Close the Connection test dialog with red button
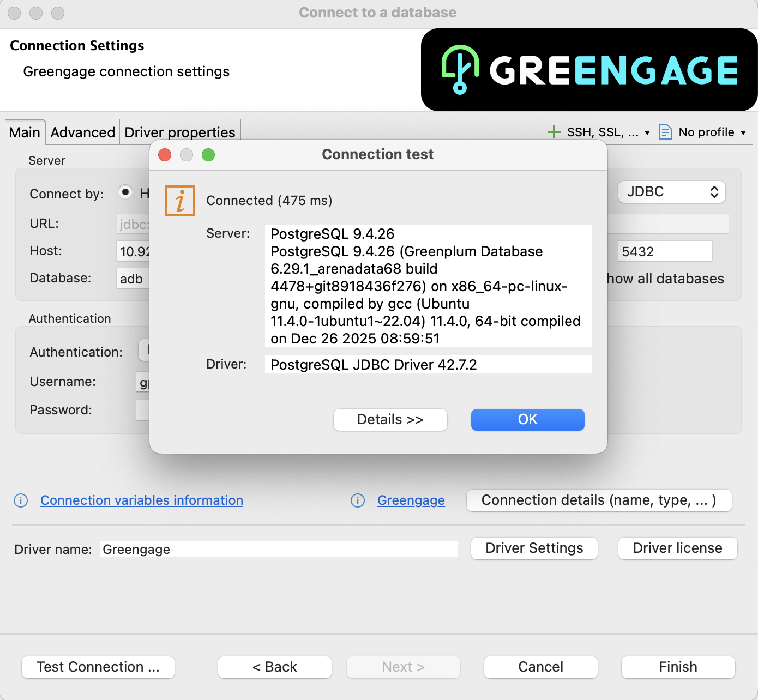Viewport: 758px width, 700px height. (165, 155)
